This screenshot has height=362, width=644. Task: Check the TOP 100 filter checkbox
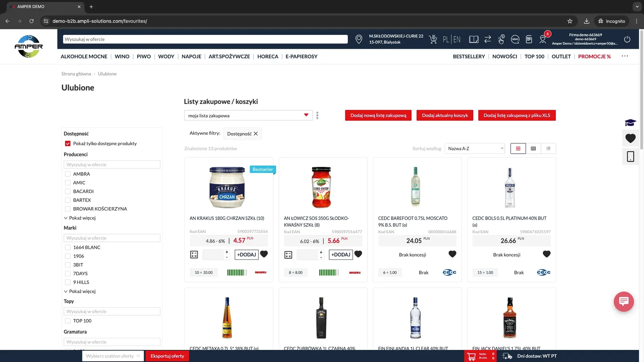[68, 321]
